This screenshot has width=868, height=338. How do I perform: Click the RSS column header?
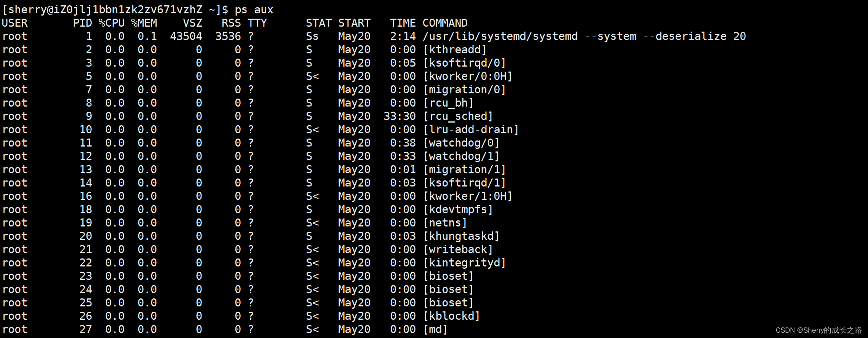tap(232, 23)
